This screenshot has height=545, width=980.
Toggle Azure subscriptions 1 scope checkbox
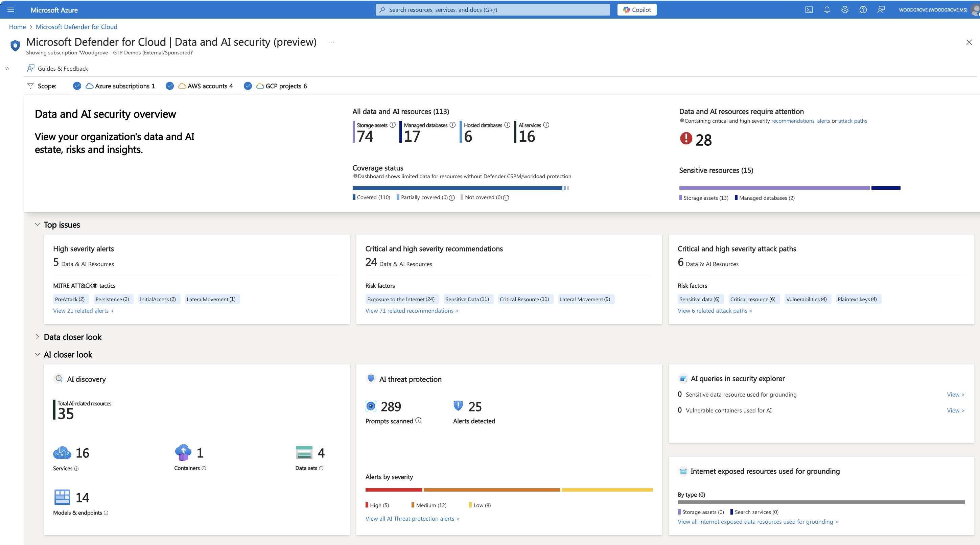[77, 86]
